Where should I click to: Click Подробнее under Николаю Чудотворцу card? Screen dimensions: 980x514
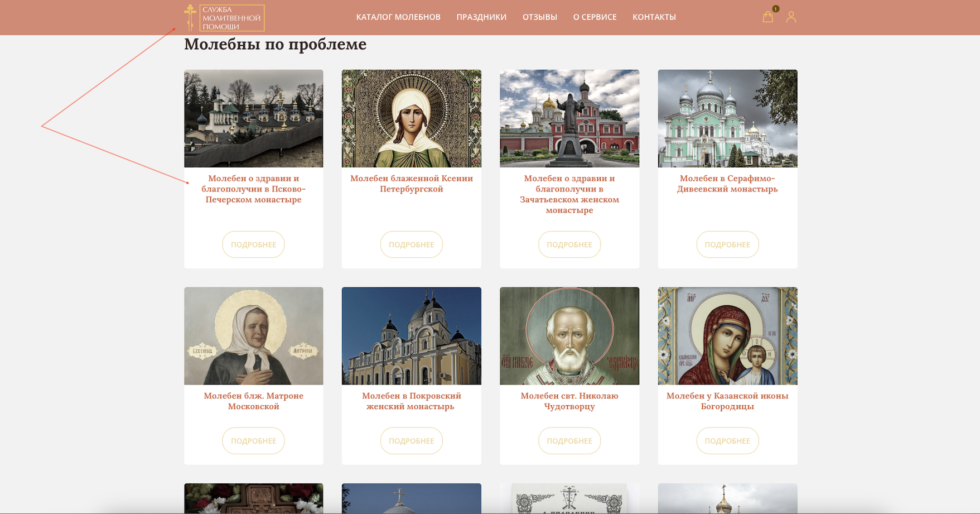(x=569, y=441)
